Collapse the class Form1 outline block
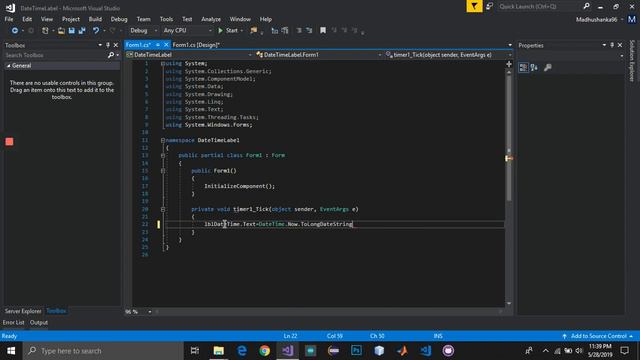The image size is (640, 360). pos(163,156)
